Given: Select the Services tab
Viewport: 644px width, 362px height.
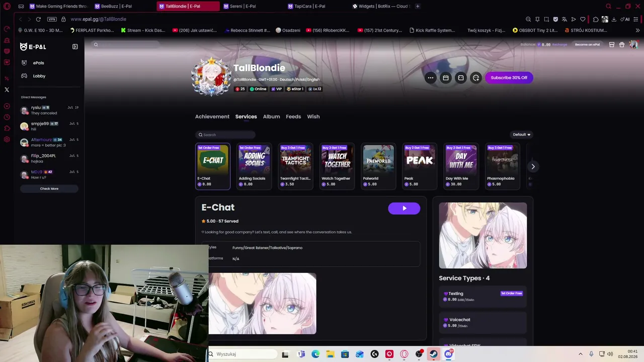Looking at the screenshot, I should point(246,117).
